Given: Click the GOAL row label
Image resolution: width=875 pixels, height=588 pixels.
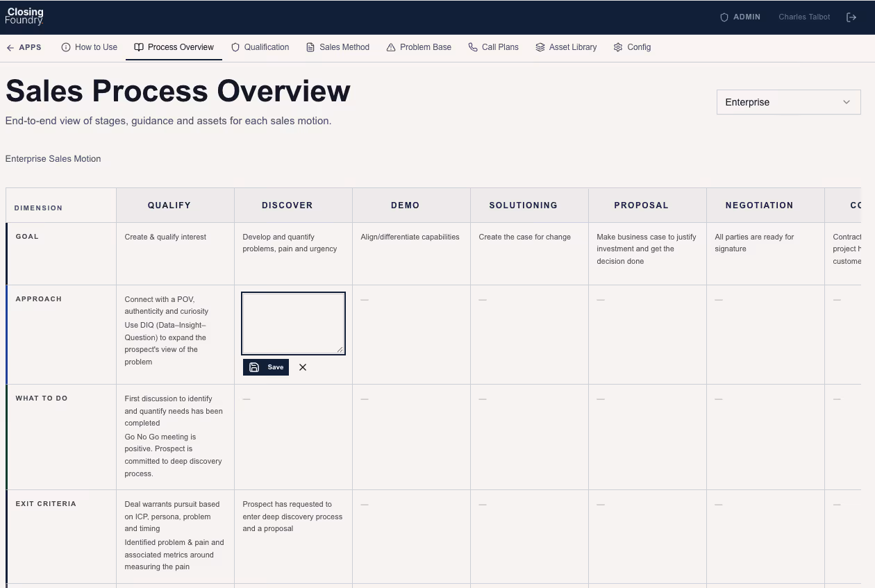Looking at the screenshot, I should click(27, 237).
